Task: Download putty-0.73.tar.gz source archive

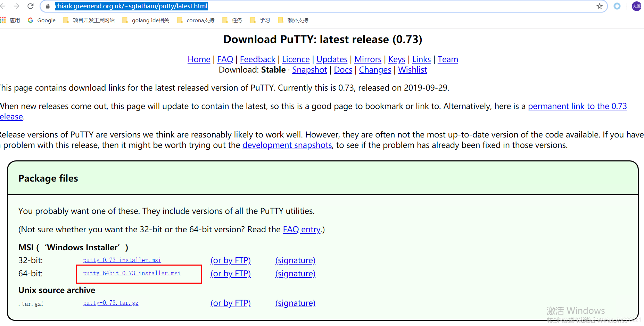Action: pos(110,303)
